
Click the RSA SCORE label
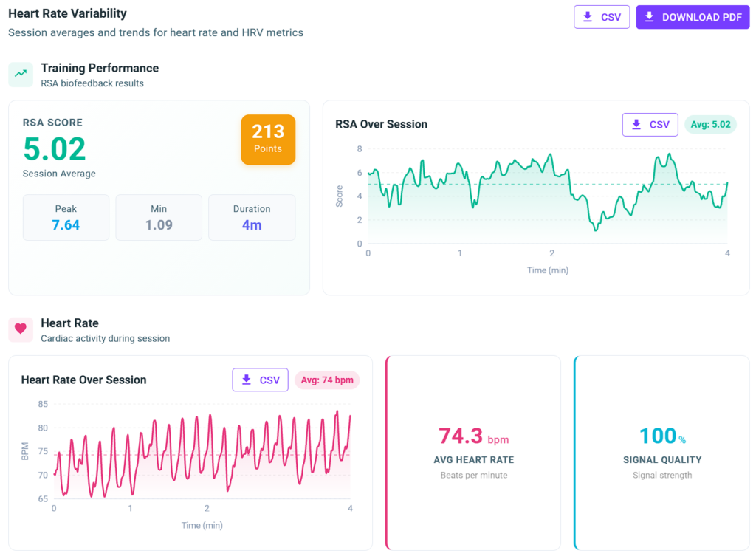tap(52, 123)
